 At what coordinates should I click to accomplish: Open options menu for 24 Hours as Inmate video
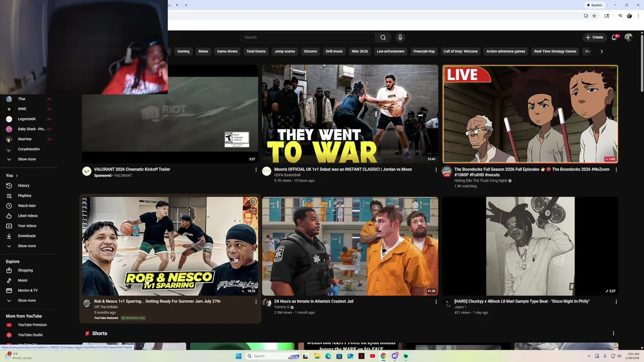point(436,302)
